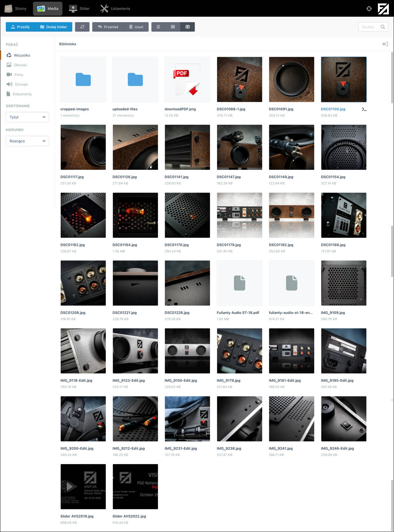Viewport: 394px width, 532px height.
Task: Click the Prześlij upload button
Action: [20, 27]
